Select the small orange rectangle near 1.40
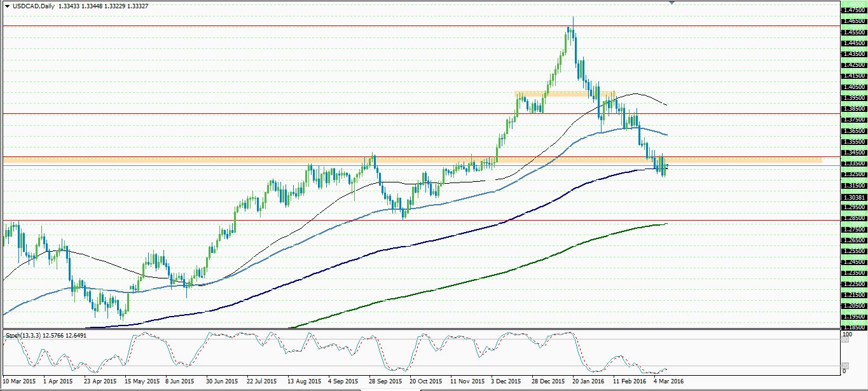 tap(565, 94)
